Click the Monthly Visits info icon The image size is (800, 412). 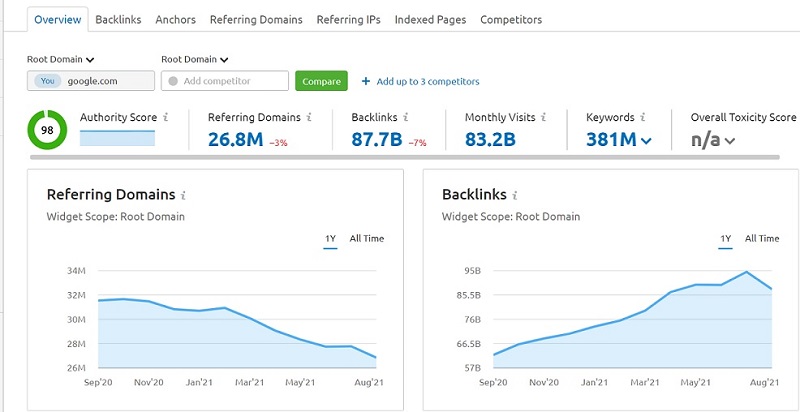pos(543,117)
